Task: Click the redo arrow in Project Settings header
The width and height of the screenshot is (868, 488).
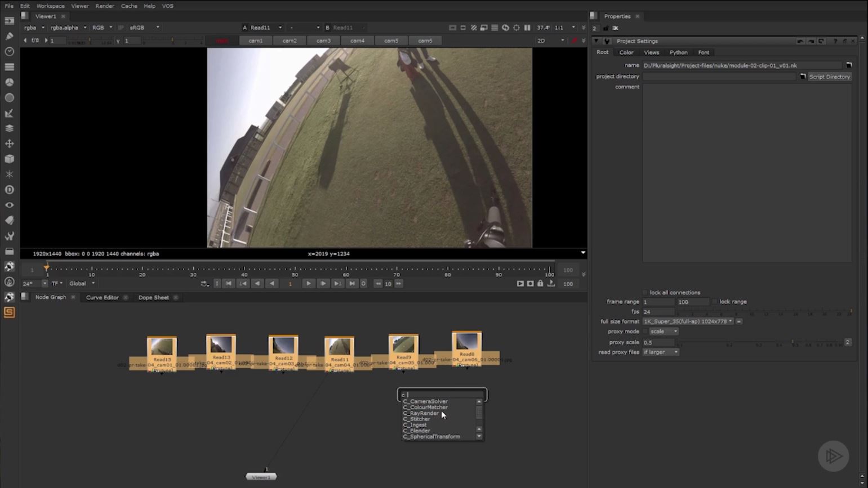Action: tap(811, 41)
